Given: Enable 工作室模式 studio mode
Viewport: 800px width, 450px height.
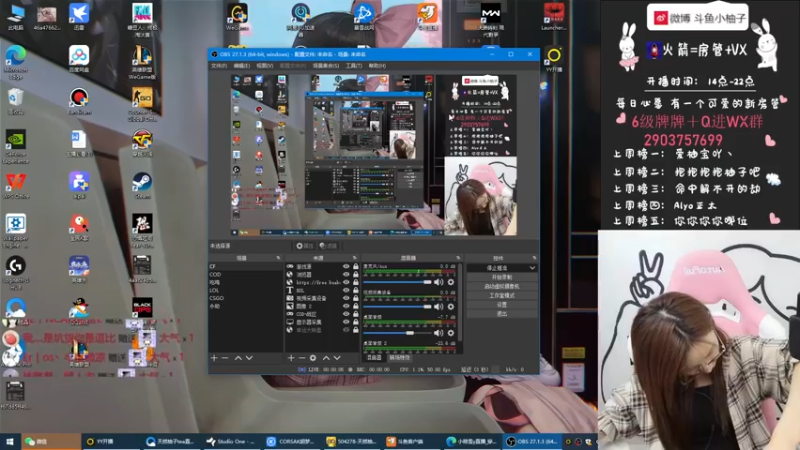Looking at the screenshot, I should tap(502, 295).
